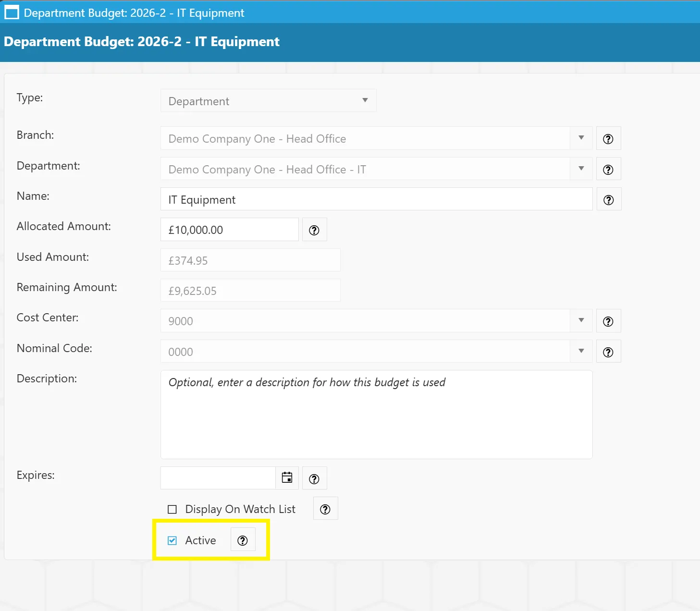Open the Expires calendar picker
The width and height of the screenshot is (700, 611).
click(x=287, y=478)
